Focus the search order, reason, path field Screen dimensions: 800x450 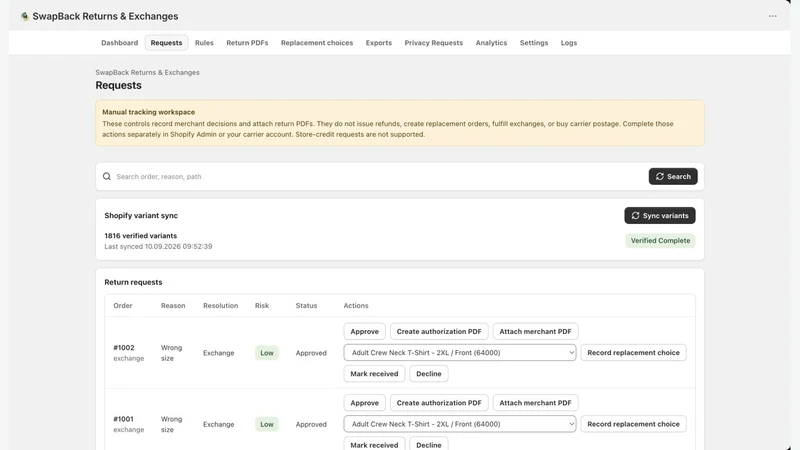coord(379,177)
